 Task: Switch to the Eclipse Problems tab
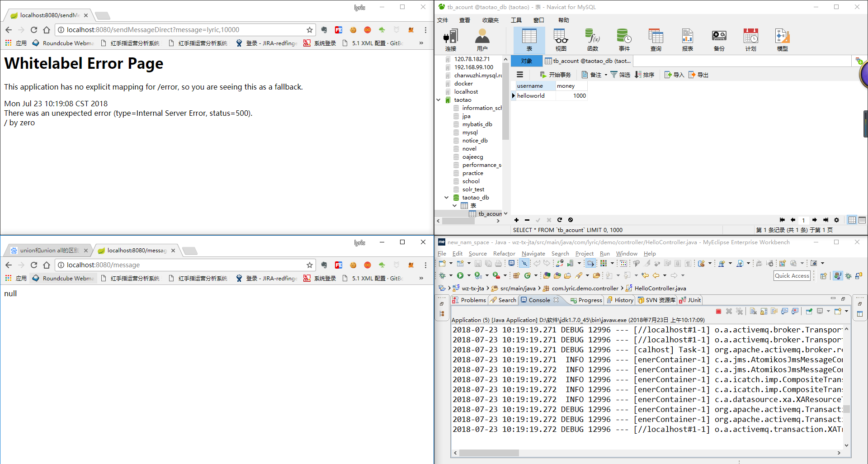coord(469,300)
